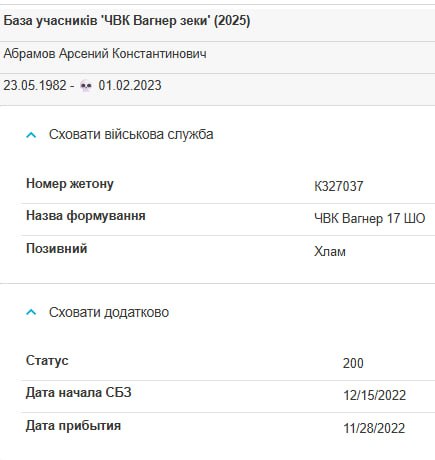
Task: Click token number value К327037
Action: pyautogui.click(x=339, y=186)
